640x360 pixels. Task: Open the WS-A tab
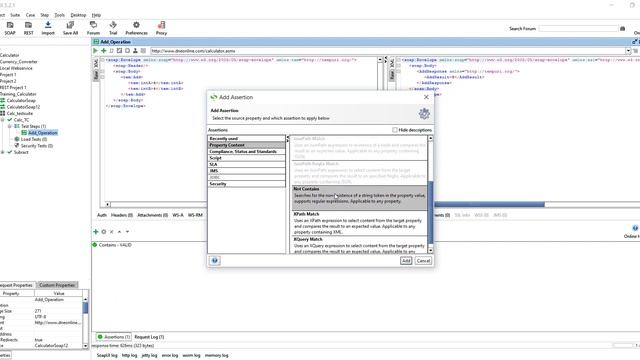tap(178, 215)
